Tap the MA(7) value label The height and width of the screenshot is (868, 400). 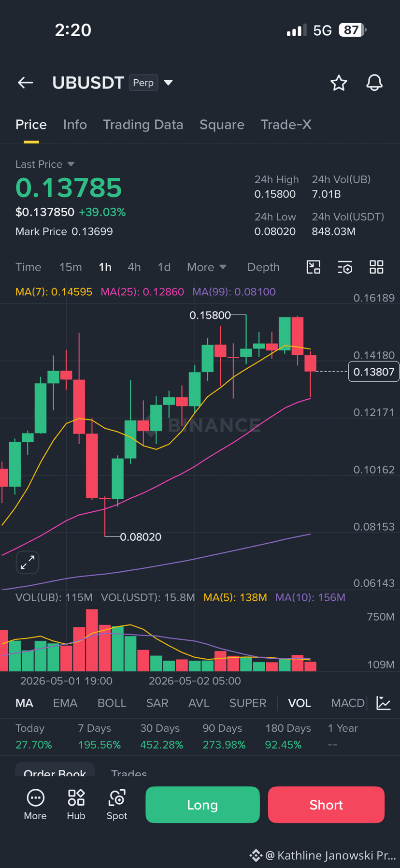54,292
